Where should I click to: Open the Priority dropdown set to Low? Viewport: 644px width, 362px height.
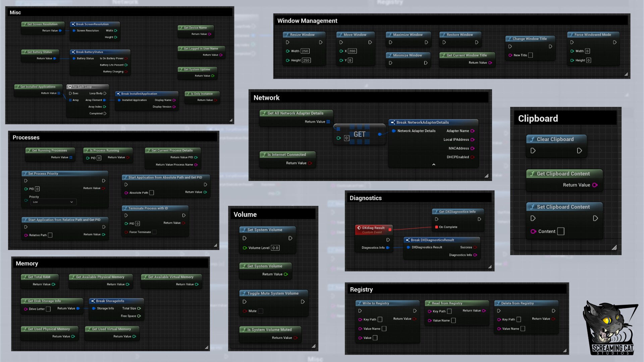(53, 202)
